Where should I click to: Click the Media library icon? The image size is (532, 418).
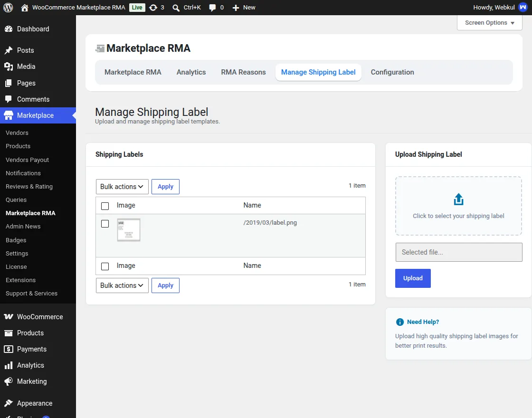tap(9, 67)
